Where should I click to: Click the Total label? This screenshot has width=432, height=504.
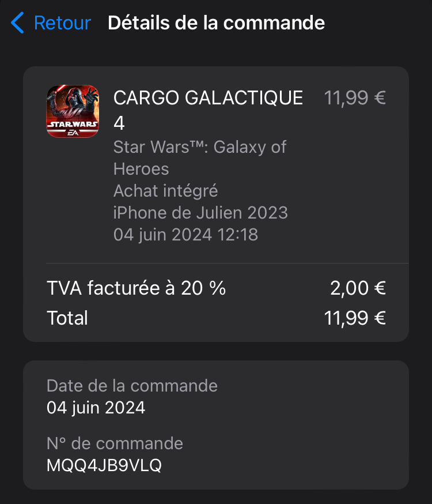67,318
